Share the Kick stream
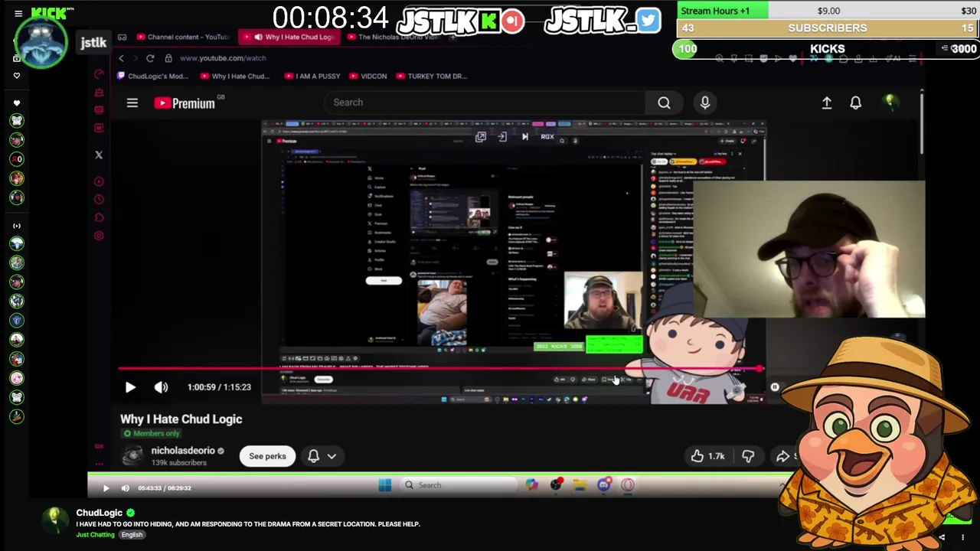 [x=942, y=537]
